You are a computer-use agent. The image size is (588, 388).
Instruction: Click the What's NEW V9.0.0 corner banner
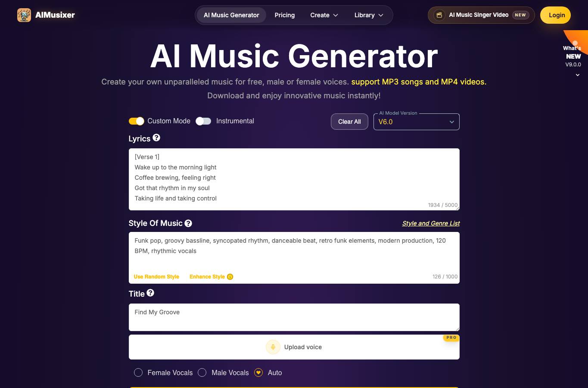[574, 56]
